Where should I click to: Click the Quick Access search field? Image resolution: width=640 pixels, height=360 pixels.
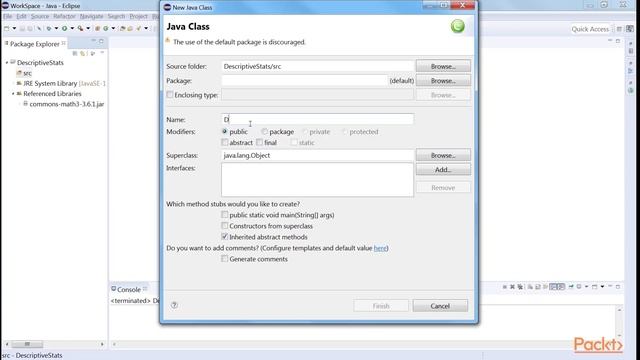pyautogui.click(x=590, y=29)
